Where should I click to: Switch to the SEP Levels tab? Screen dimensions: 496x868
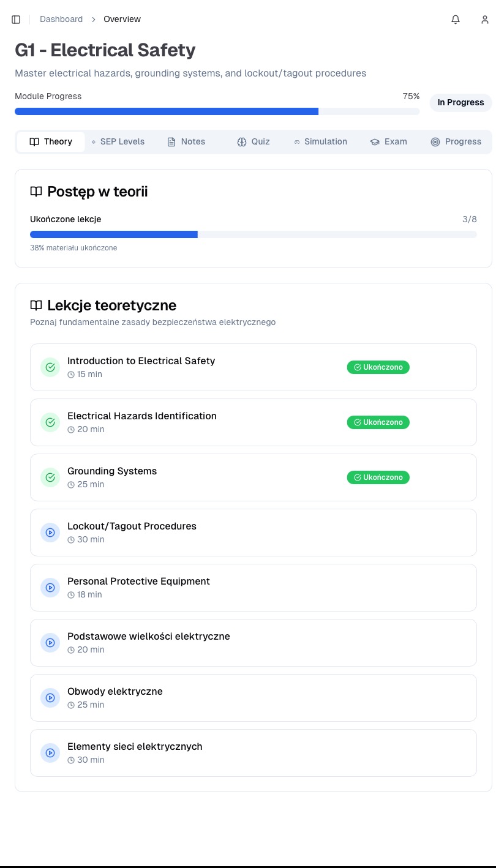(118, 141)
